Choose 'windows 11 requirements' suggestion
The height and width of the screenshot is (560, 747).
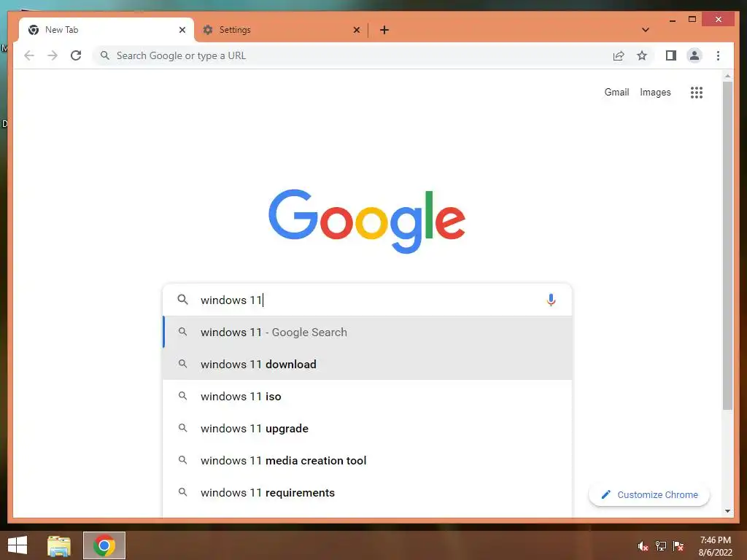368,493
